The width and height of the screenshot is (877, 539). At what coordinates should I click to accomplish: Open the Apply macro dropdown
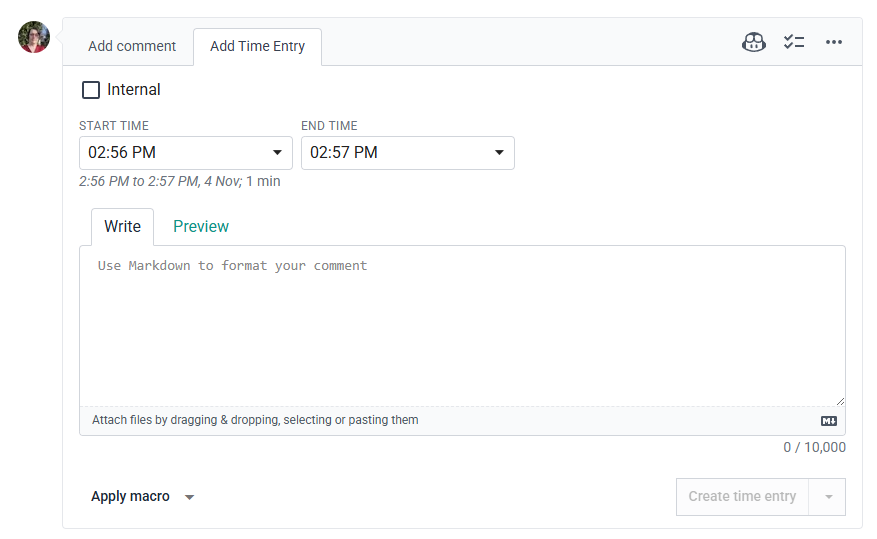[x=142, y=497]
